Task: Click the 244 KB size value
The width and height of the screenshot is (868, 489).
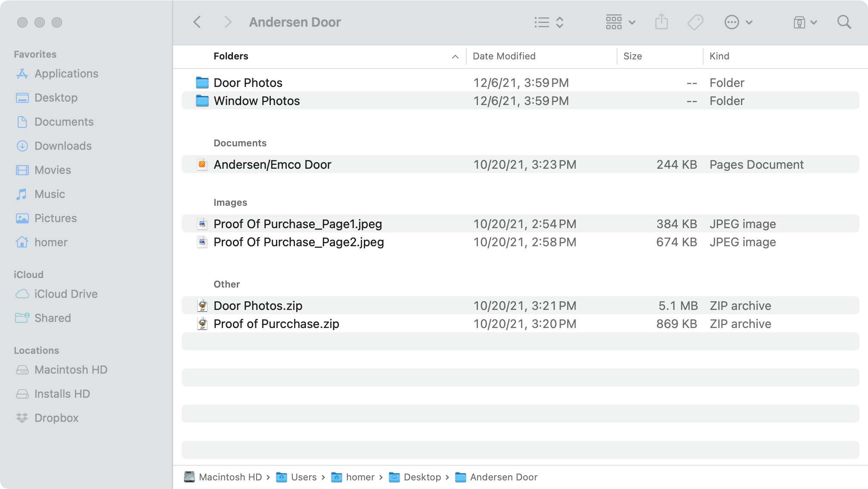Action: coord(676,164)
